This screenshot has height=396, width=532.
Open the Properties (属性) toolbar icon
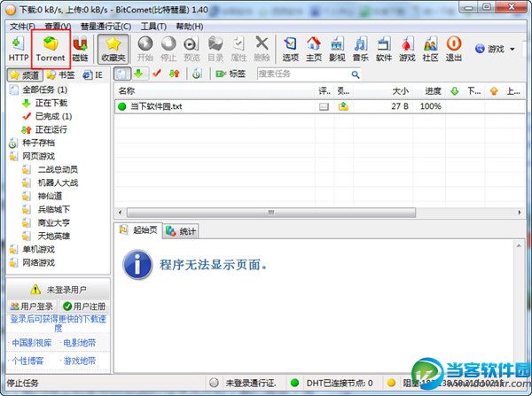tap(239, 49)
